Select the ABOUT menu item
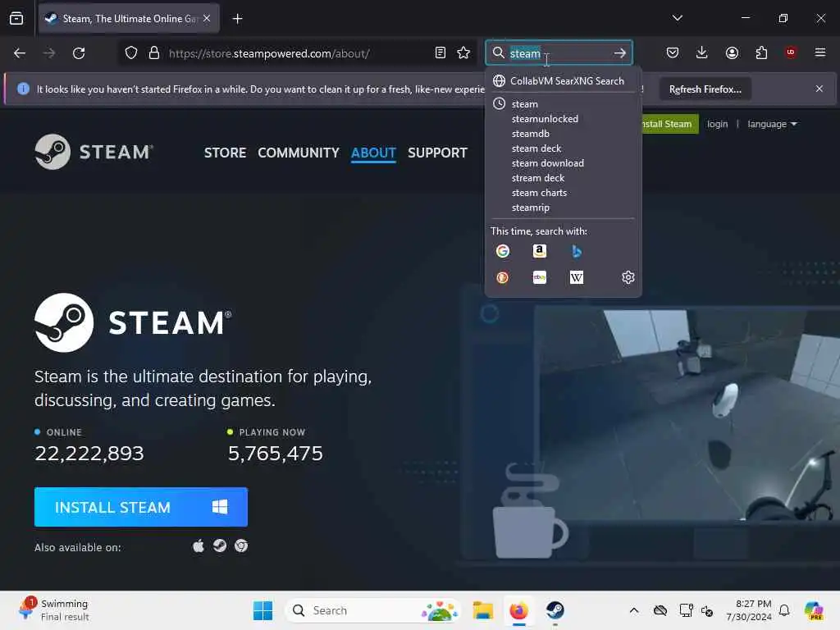Viewport: 840px width, 630px height. point(373,153)
